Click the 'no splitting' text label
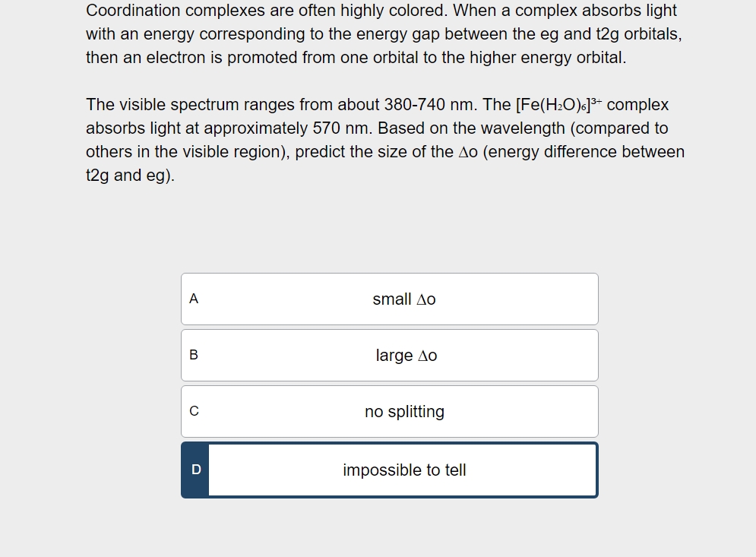The width and height of the screenshot is (756, 557). [x=405, y=411]
